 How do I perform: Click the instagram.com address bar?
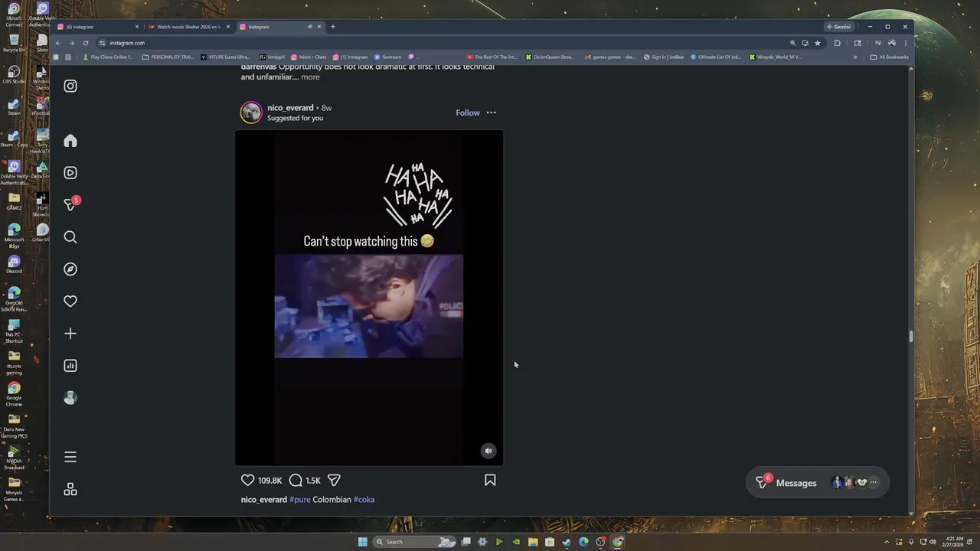(x=444, y=43)
